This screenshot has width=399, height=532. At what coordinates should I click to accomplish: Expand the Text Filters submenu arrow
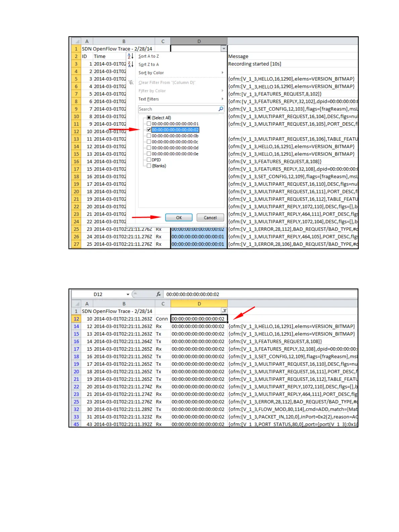coord(222,99)
